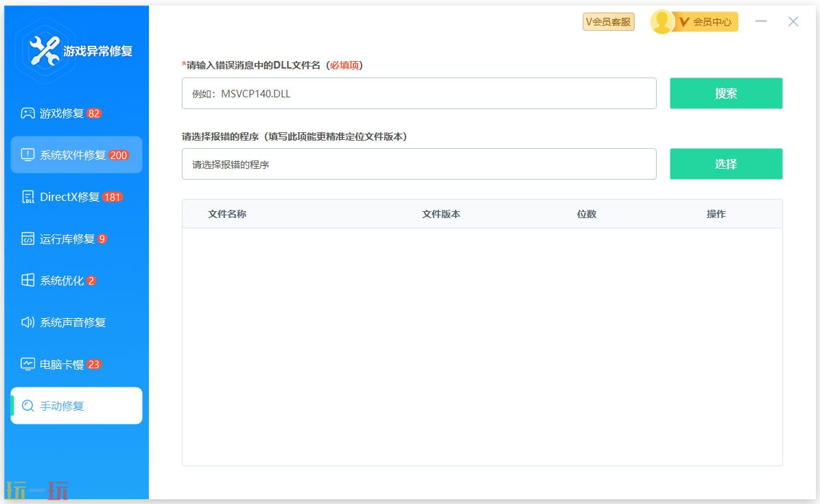Screen dimensions: 820x504
Task: Click the user avatar near 会员中心
Action: (661, 21)
